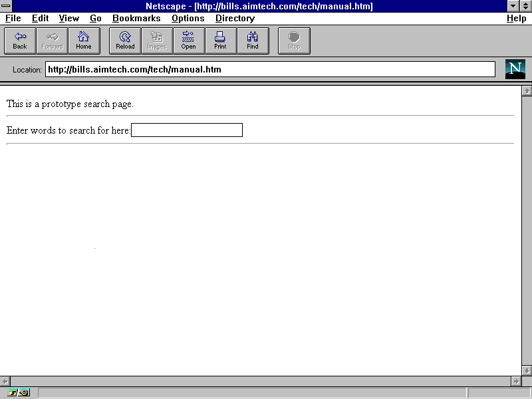Click the horizontal scrollbar right arrow
532x399 pixels.
click(516, 381)
